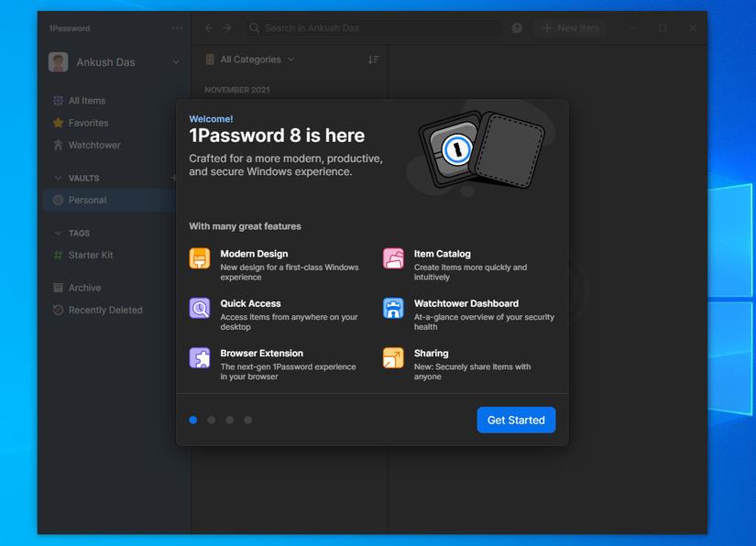This screenshot has width=756, height=546.
Task: Click the Watchtower Dashboard castle icon
Action: (x=393, y=308)
